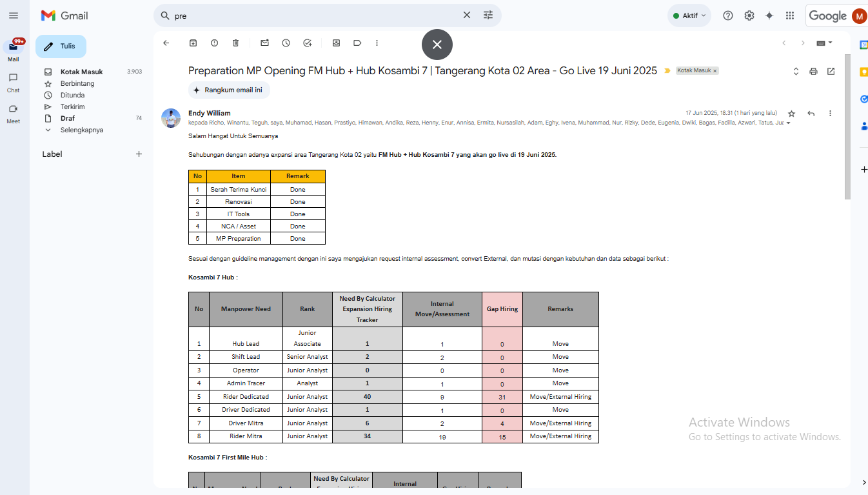This screenshot has height=495, width=868.
Task: Open the Move to folder icon
Action: 336,43
